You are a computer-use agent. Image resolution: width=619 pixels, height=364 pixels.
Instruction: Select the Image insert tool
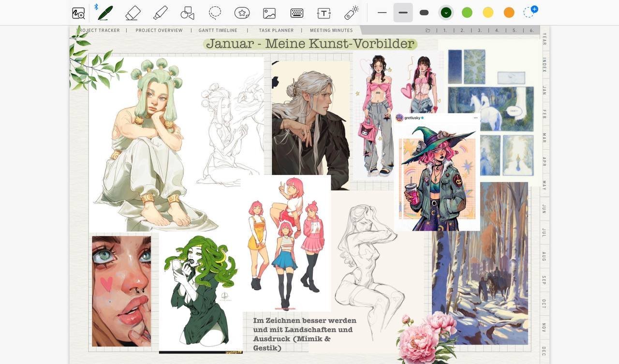click(269, 13)
